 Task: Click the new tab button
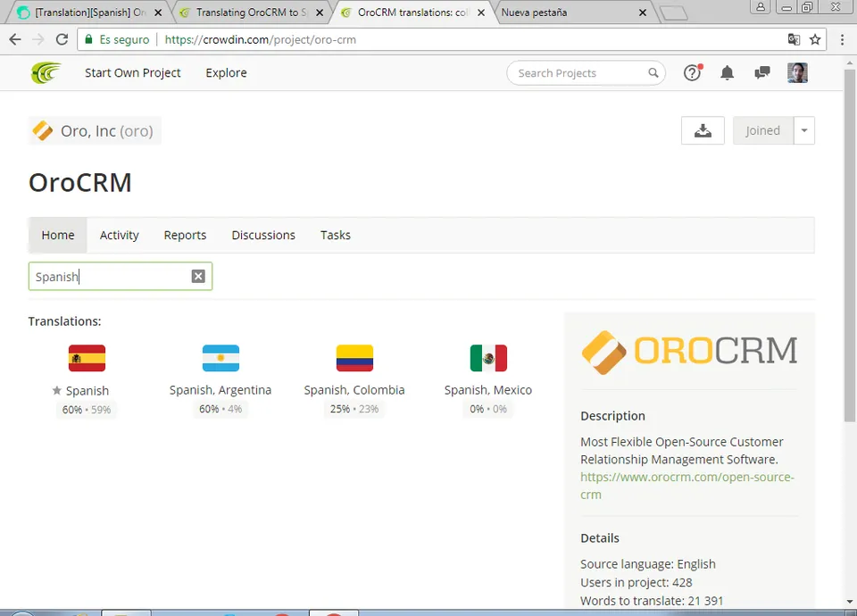(x=674, y=12)
